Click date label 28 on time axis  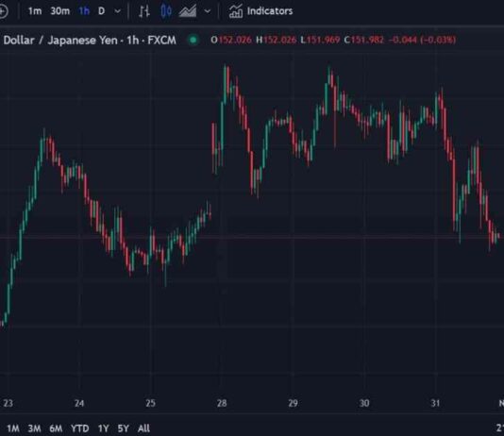tap(222, 403)
